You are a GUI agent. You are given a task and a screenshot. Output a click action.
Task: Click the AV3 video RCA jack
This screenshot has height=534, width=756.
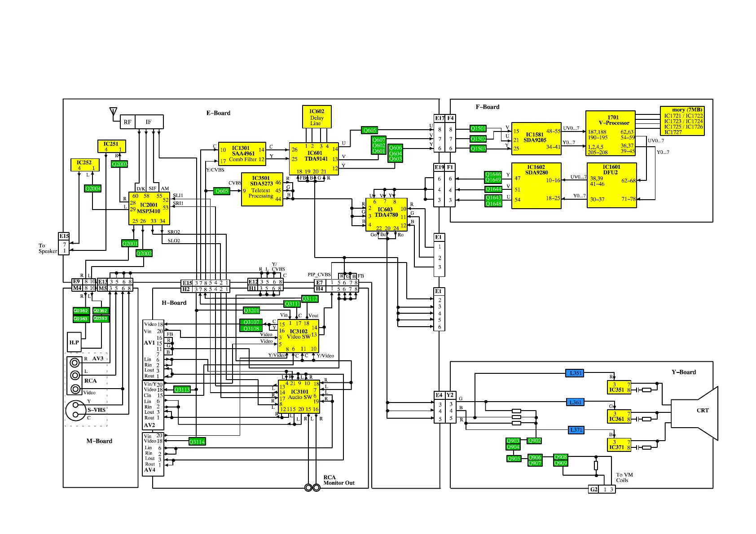click(75, 389)
